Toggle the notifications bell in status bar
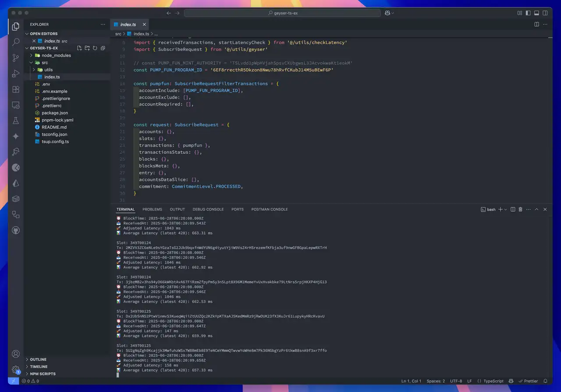Screen dimensions: 561x392 tap(545, 381)
